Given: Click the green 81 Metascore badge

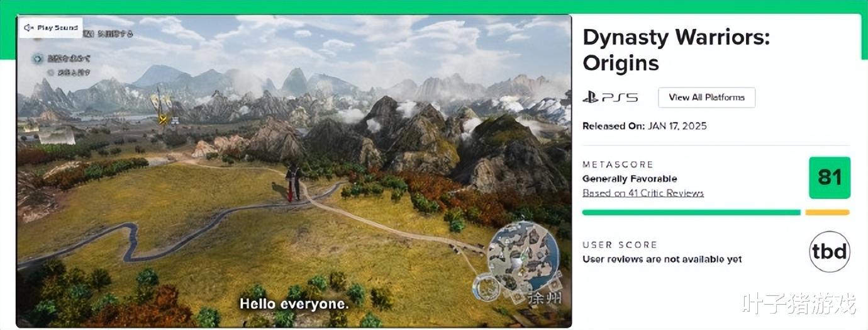Looking at the screenshot, I should pos(830,178).
